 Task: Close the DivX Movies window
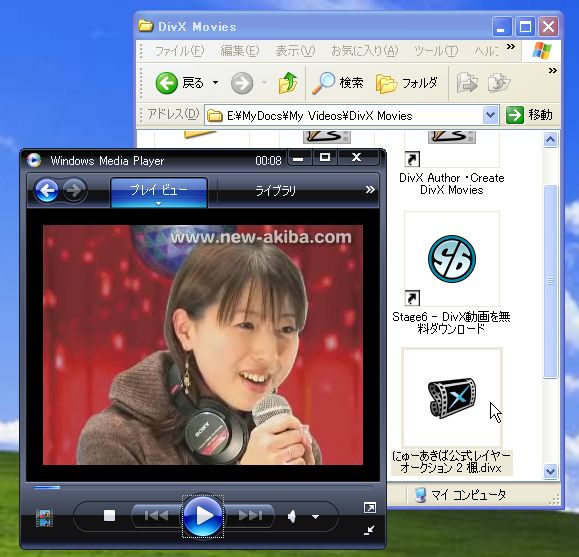(x=548, y=27)
